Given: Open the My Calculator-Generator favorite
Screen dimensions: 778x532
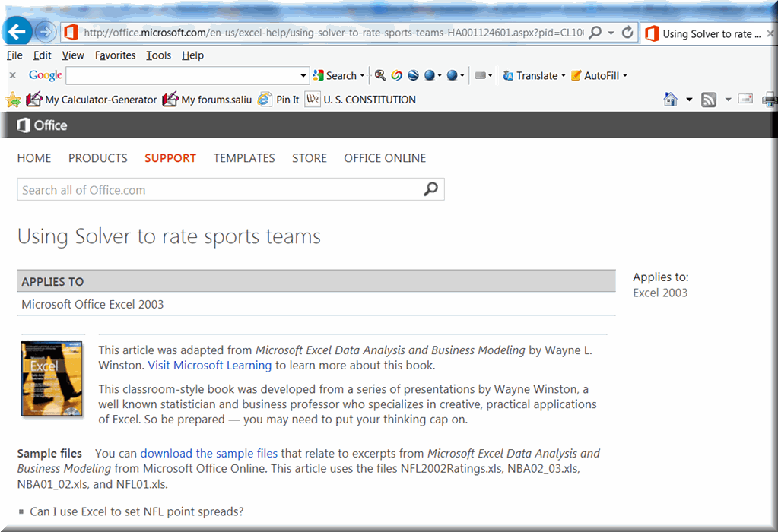Looking at the screenshot, I should (92, 100).
